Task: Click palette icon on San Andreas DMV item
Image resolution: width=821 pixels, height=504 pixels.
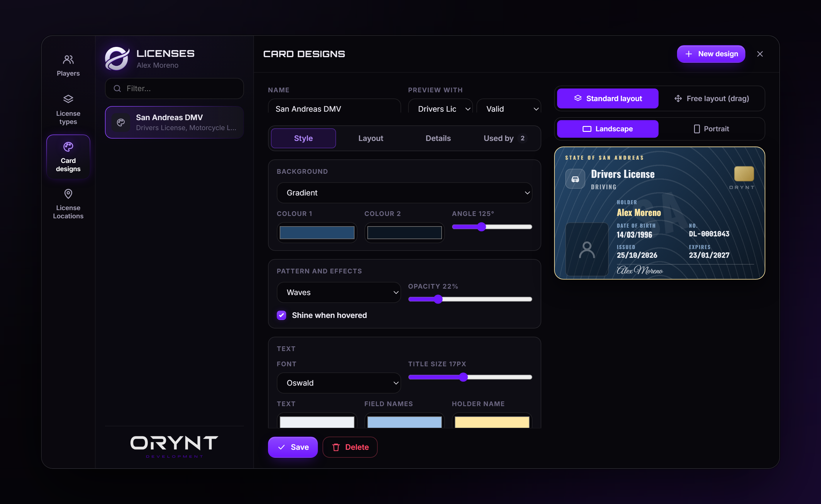Action: click(121, 122)
